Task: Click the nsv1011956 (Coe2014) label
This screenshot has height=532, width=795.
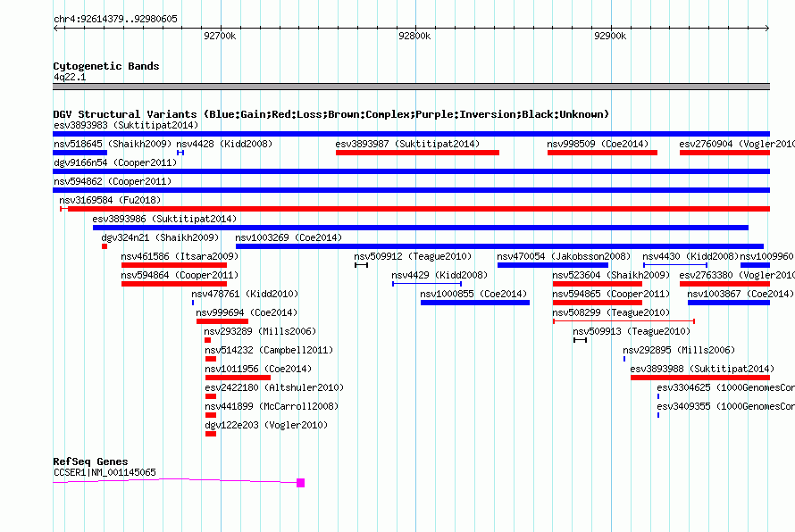Action: pyautogui.click(x=258, y=369)
